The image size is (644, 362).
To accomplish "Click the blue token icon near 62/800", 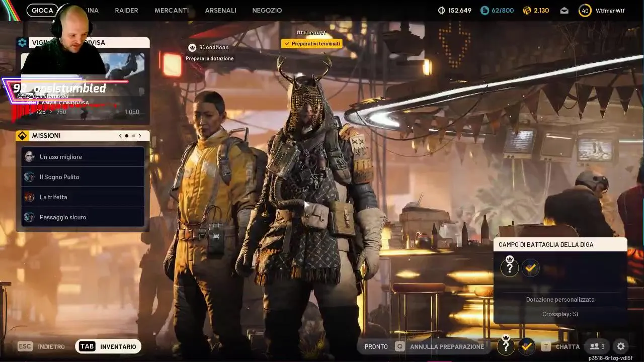I will click(x=485, y=10).
